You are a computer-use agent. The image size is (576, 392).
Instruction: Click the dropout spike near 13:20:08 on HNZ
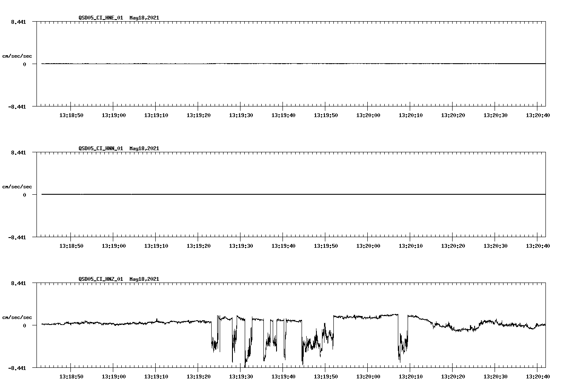(400, 348)
